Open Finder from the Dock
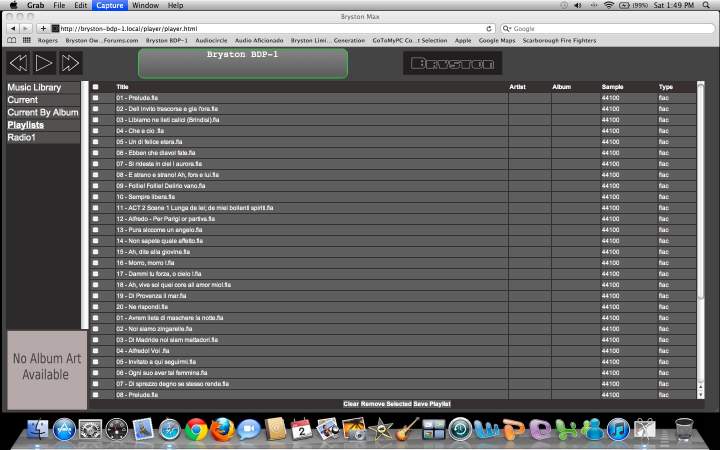Viewport: 720px width, 450px height. click(x=38, y=430)
